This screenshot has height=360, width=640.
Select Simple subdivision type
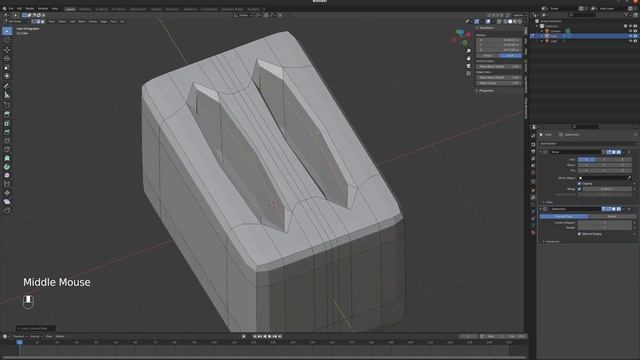coord(611,216)
